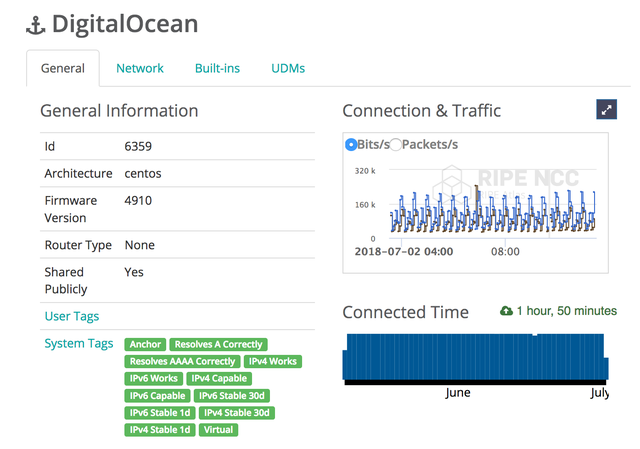Screen dimensions: 640x449
Task: Switch to the General tab
Action: tap(63, 68)
